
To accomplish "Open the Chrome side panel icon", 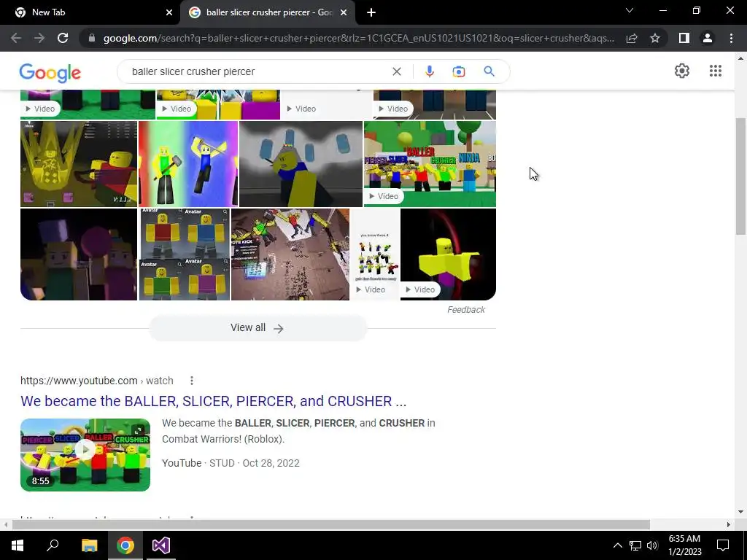I will point(684,38).
